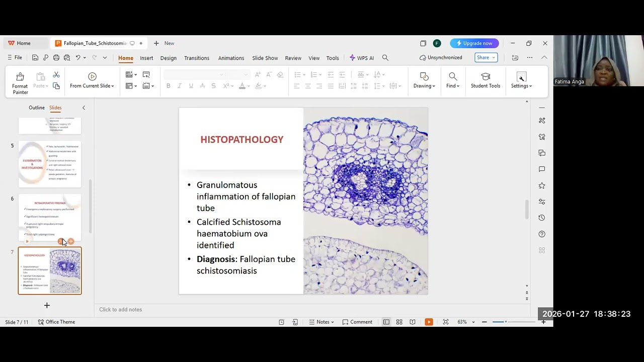The image size is (644, 362).
Task: Adjust the zoom slider handle
Action: pos(506,322)
